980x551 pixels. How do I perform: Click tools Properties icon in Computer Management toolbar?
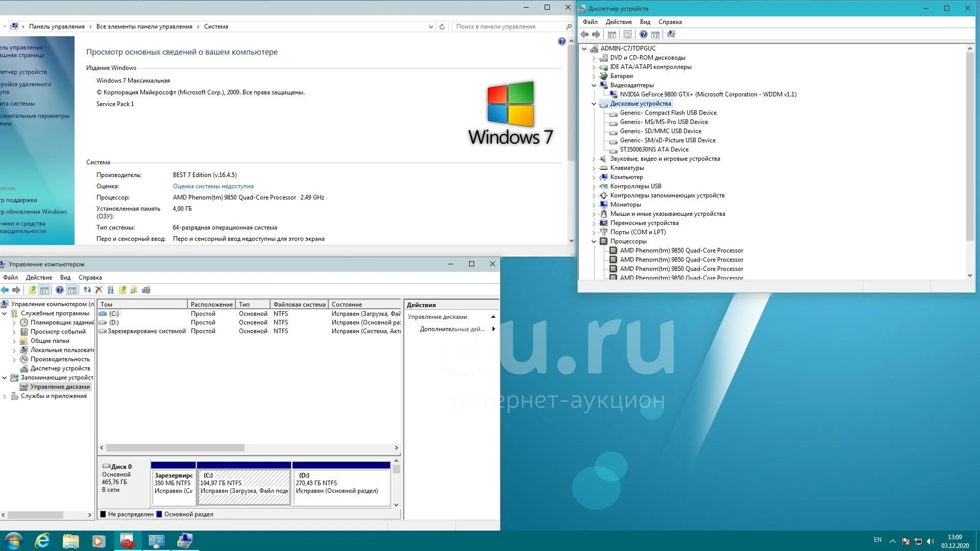point(110,290)
